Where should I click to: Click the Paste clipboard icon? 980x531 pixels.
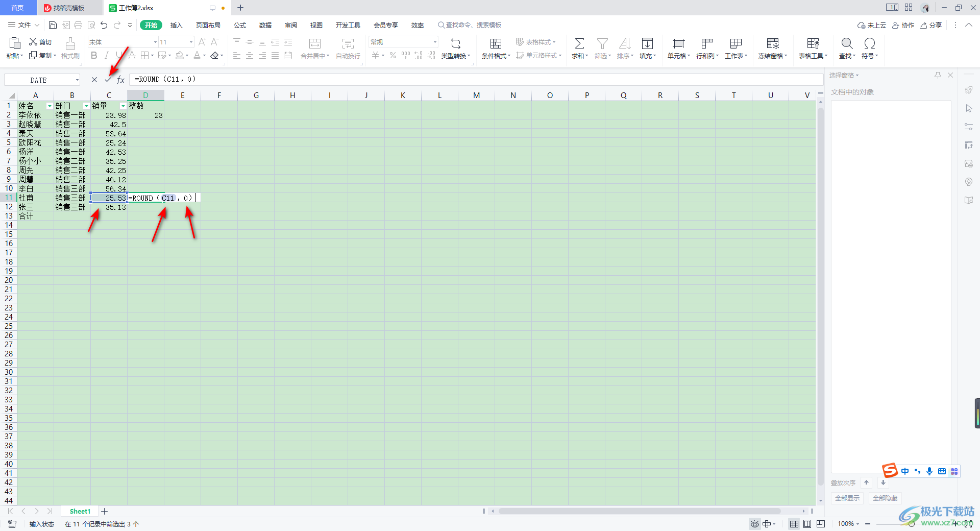tap(15, 43)
